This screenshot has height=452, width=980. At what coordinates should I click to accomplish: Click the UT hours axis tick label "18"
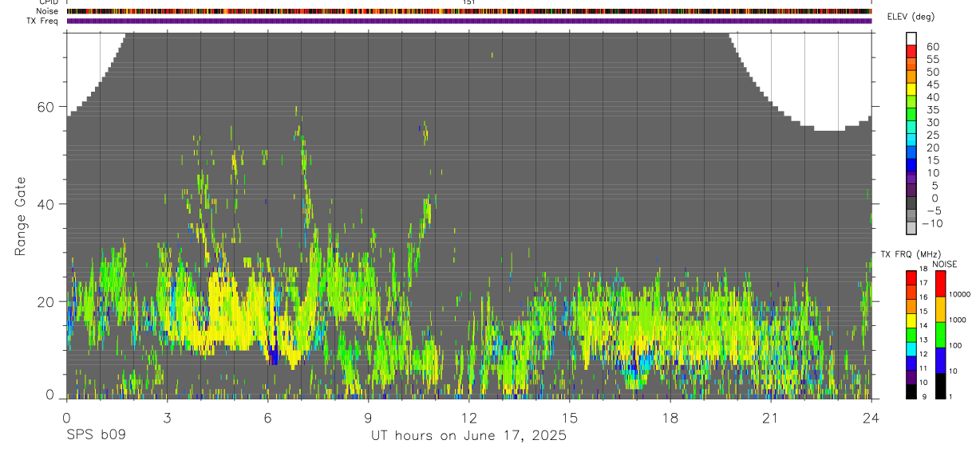point(670,418)
